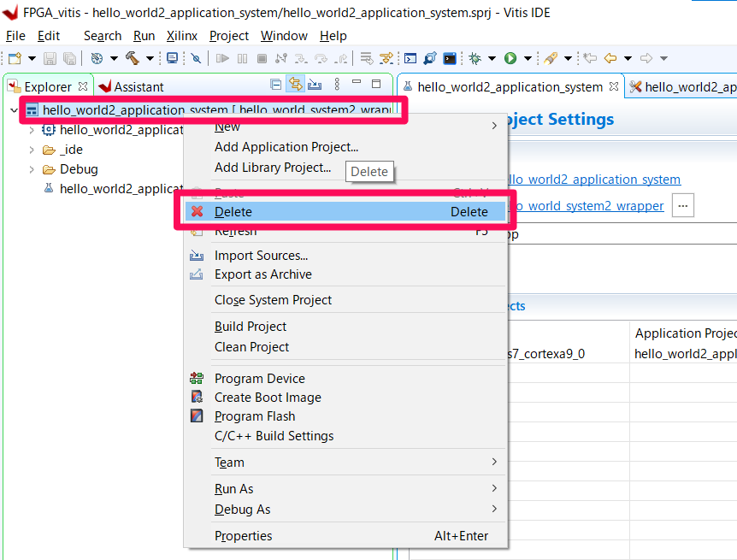This screenshot has width=737, height=560.
Task: Click the Terminate stop icon
Action: pyautogui.click(x=262, y=58)
